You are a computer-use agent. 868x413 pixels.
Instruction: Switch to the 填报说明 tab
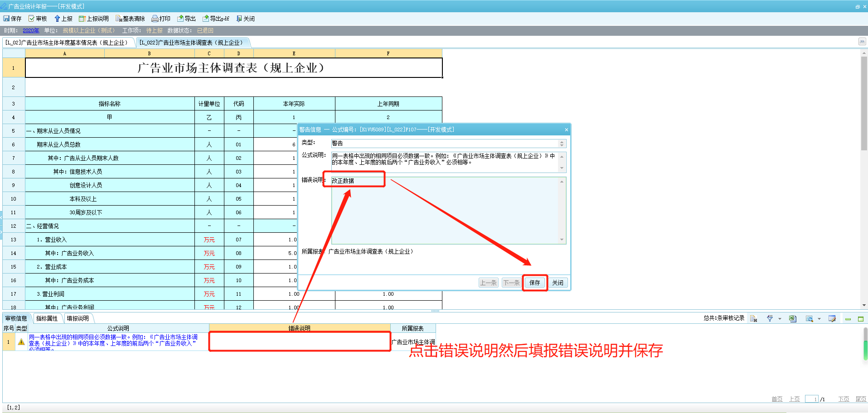pos(78,318)
